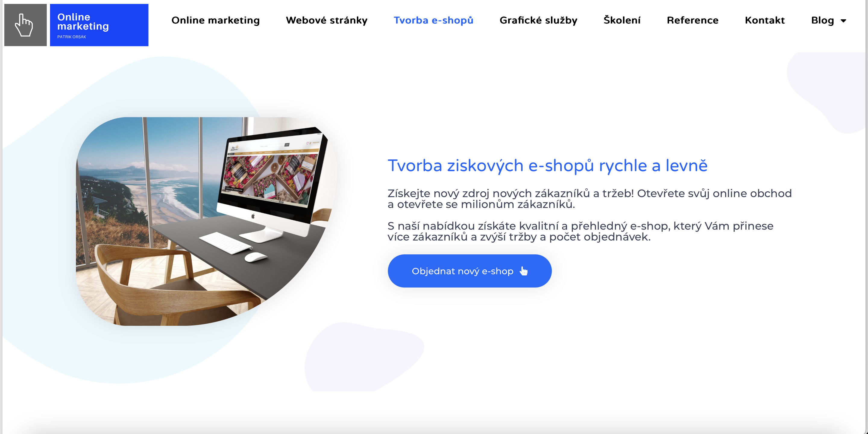Screen dimensions: 868x434
Task: Click the grey hand pointer logo icon
Action: pyautogui.click(x=25, y=25)
